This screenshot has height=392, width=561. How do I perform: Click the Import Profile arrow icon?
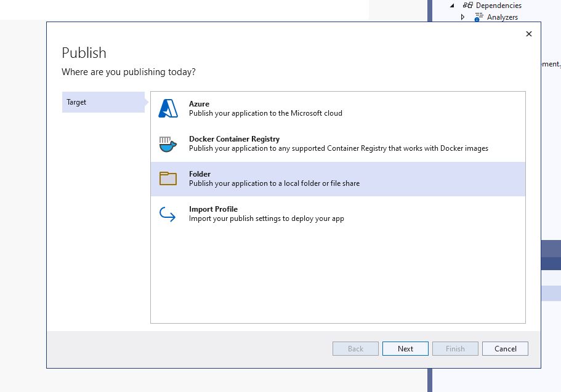pyautogui.click(x=167, y=214)
